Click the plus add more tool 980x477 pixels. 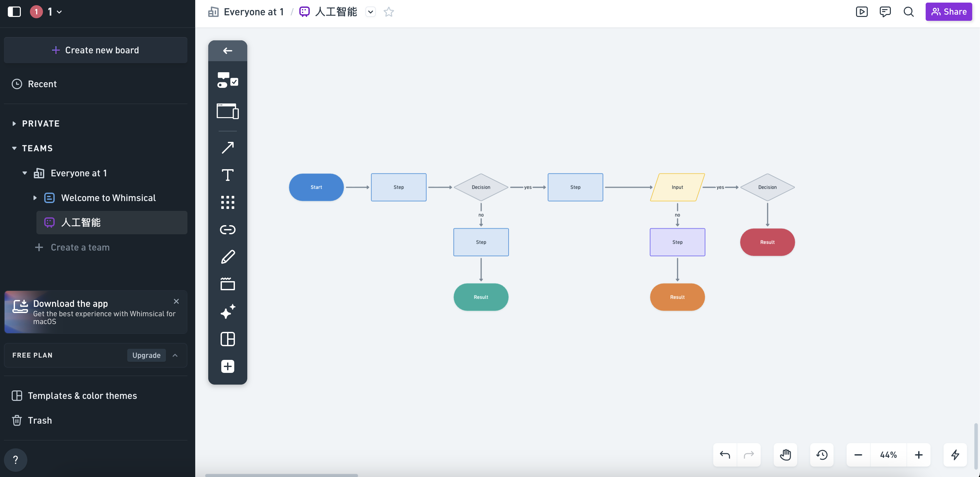click(x=227, y=366)
